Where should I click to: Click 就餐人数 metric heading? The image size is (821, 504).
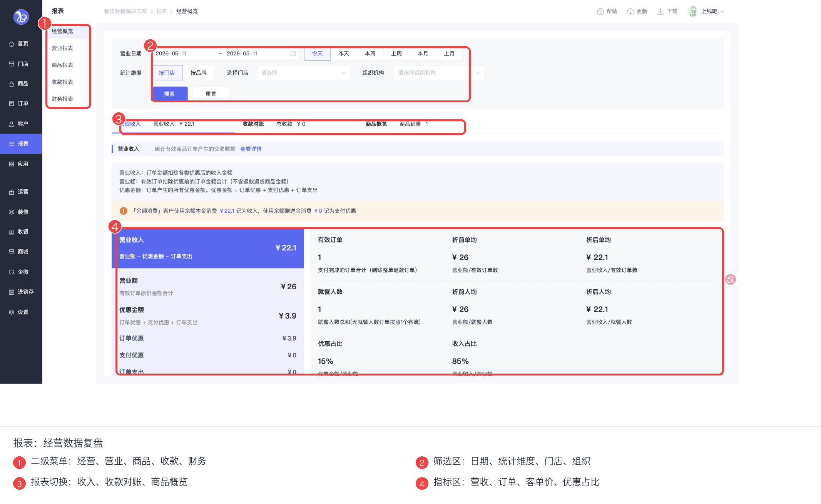point(330,292)
